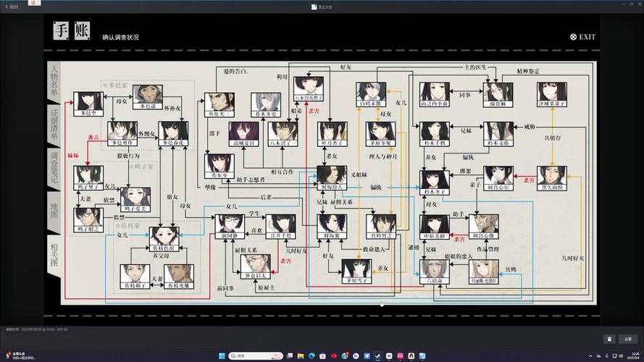This screenshot has width=644, height=362.
Task: Open Microsoft Edge from the taskbar
Action: pos(311,356)
